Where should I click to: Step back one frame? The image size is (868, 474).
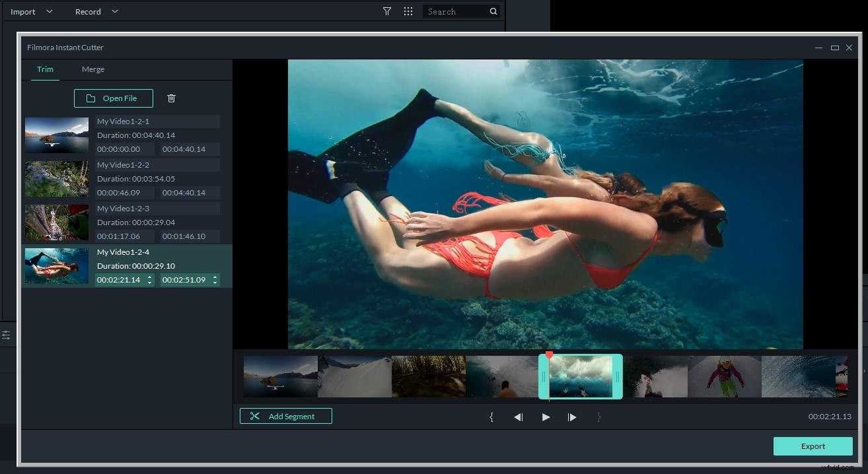coord(519,417)
